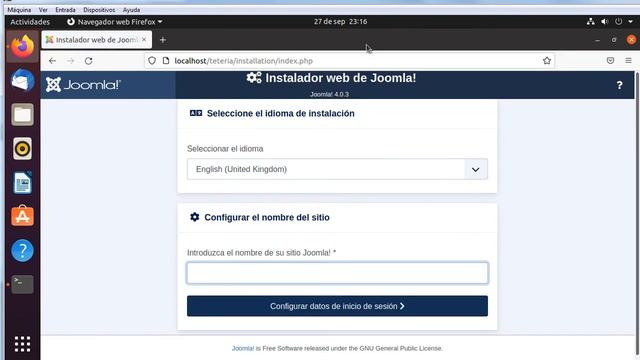Open the Files manager in dock
Screen dimensions: 640x360
(x=22, y=114)
